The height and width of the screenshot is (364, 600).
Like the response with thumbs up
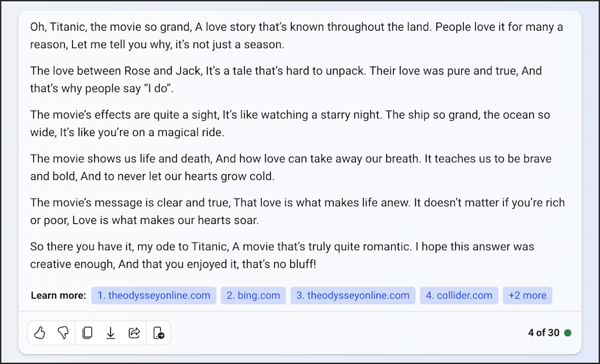[x=40, y=333]
